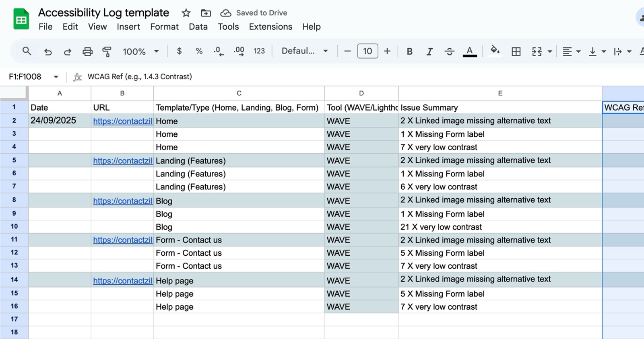Select the select-all corner box
644x339 pixels.
click(x=14, y=93)
